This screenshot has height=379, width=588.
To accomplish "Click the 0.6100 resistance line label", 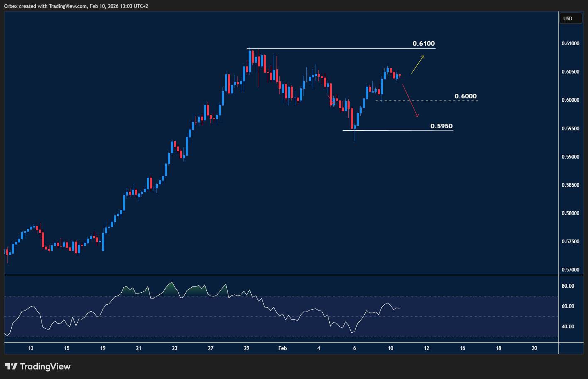I will (423, 43).
